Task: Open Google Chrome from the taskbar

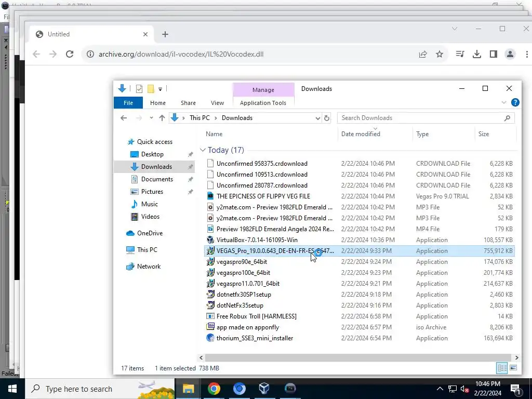Action: (214, 389)
